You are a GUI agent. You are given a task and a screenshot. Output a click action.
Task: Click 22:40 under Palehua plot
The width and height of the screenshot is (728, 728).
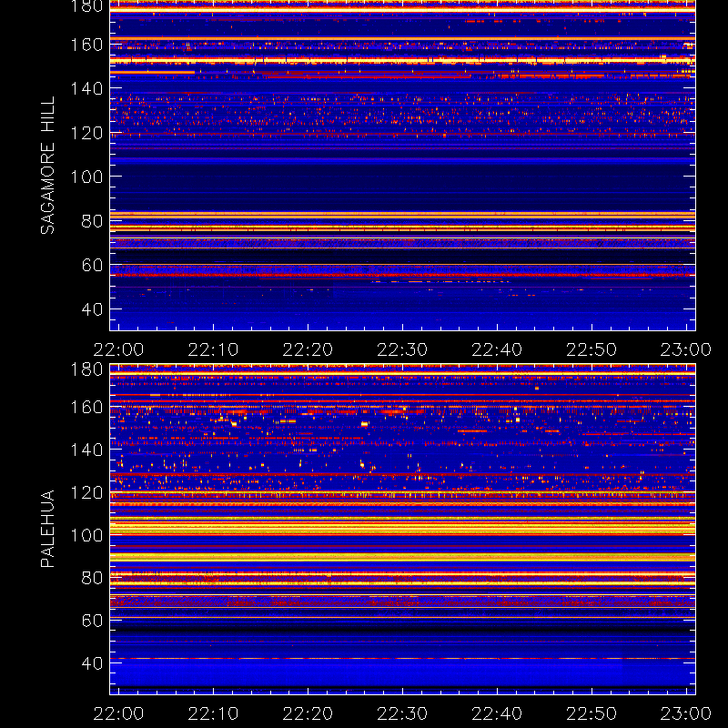[497, 713]
